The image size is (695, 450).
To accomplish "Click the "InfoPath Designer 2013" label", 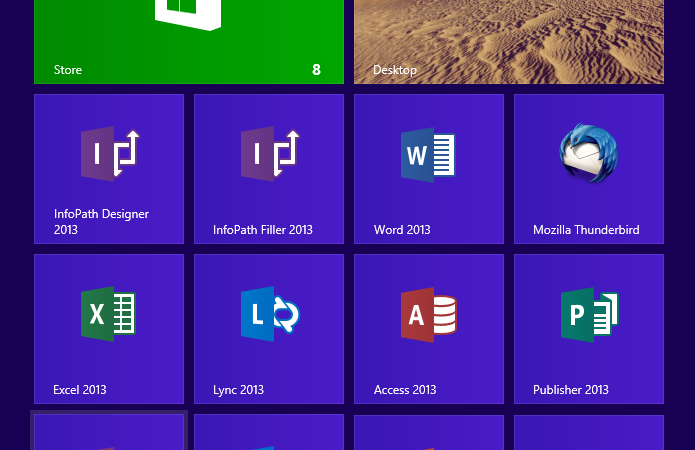I will coord(102,222).
